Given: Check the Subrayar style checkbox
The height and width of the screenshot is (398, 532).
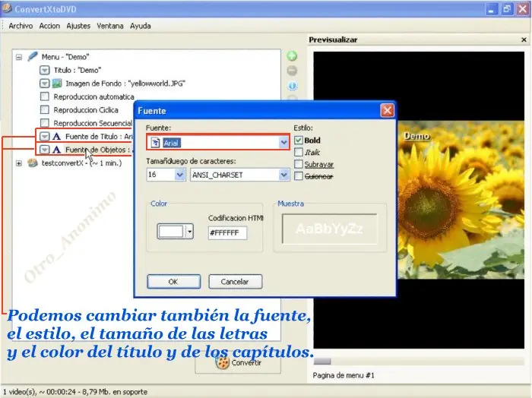Looking at the screenshot, I should click(x=298, y=164).
